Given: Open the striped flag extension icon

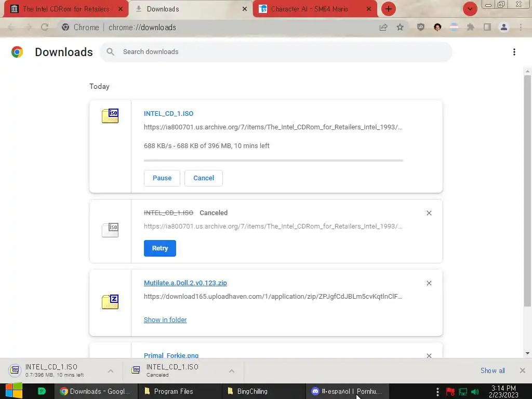Looking at the screenshot, I should click(454, 27).
